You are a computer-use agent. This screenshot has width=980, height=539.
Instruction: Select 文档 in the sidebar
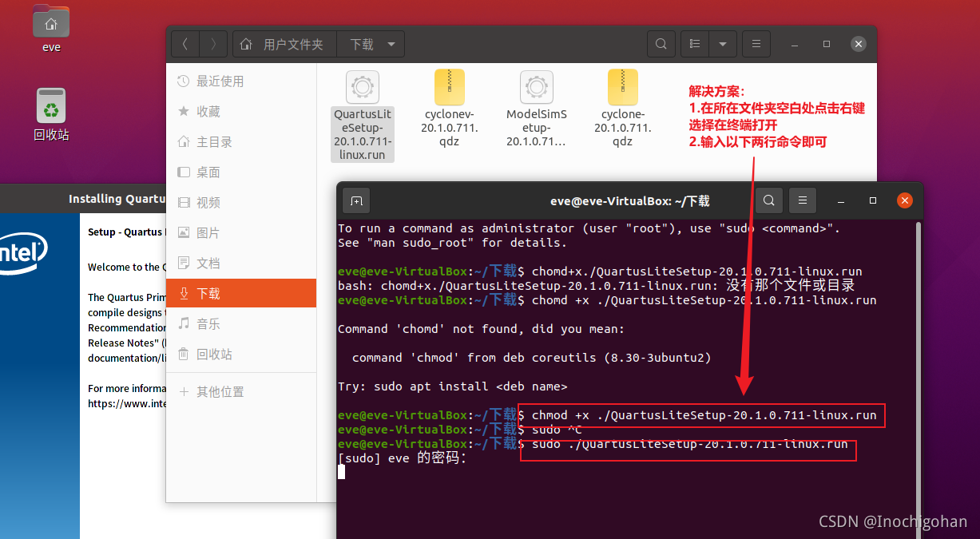[241, 264]
